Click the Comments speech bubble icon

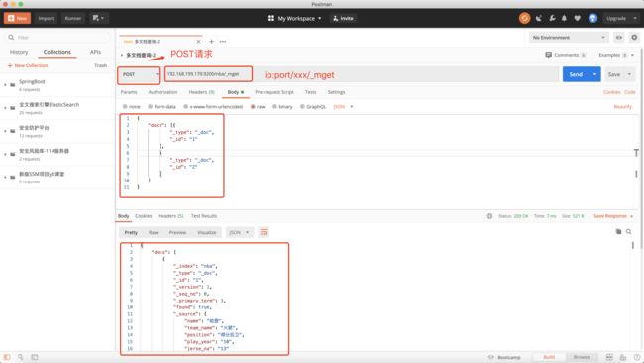pos(548,55)
